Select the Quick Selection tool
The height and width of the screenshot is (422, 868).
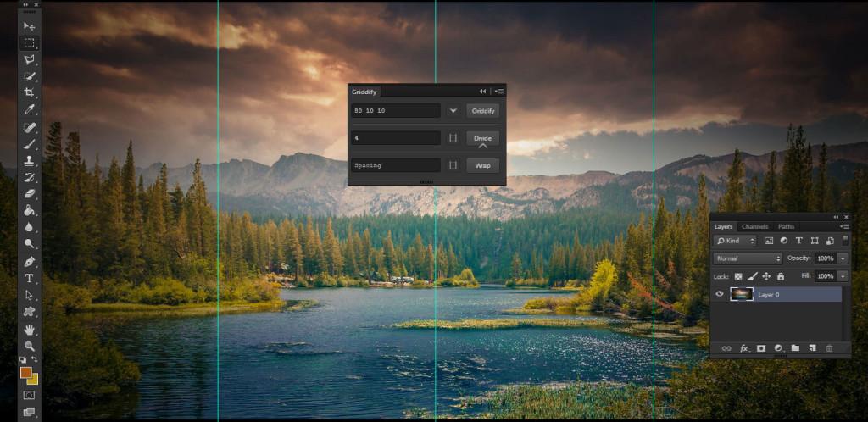coord(30,76)
